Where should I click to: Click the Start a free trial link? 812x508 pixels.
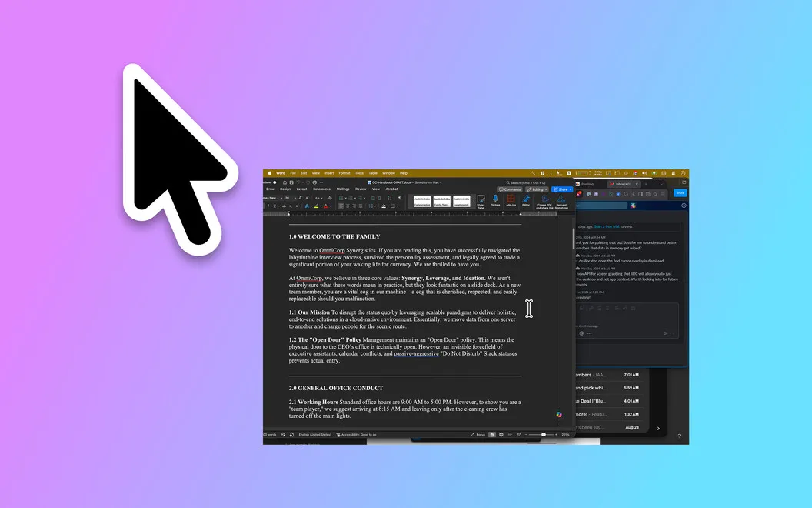point(607,226)
